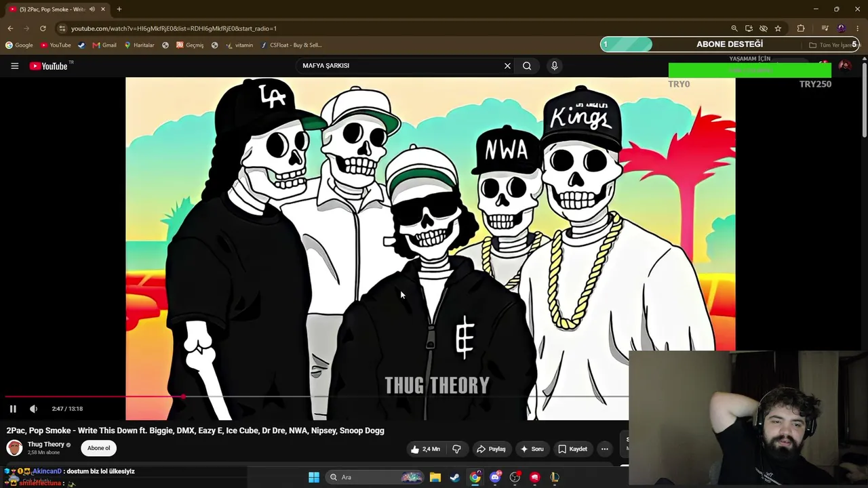Open a new browser tab
Screen dimensions: 868x488
pyautogui.click(x=119, y=9)
